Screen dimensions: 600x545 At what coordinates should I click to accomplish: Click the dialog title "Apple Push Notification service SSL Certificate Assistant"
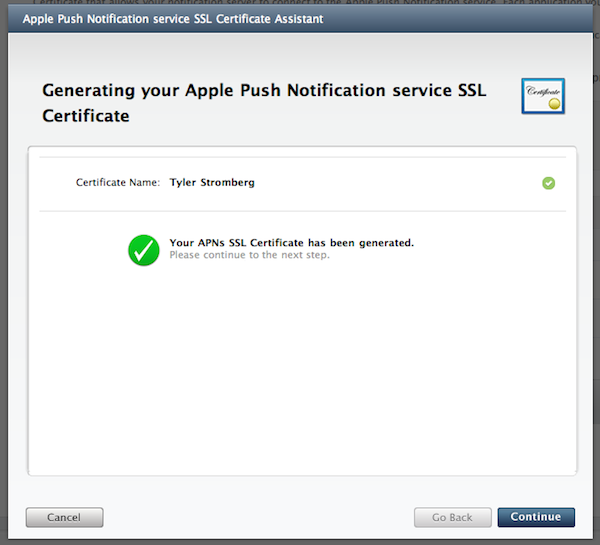173,19
